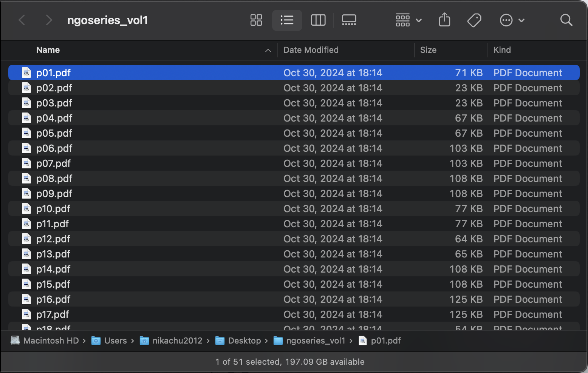This screenshot has width=588, height=373.
Task: Sort by Size column header
Action: coord(428,50)
